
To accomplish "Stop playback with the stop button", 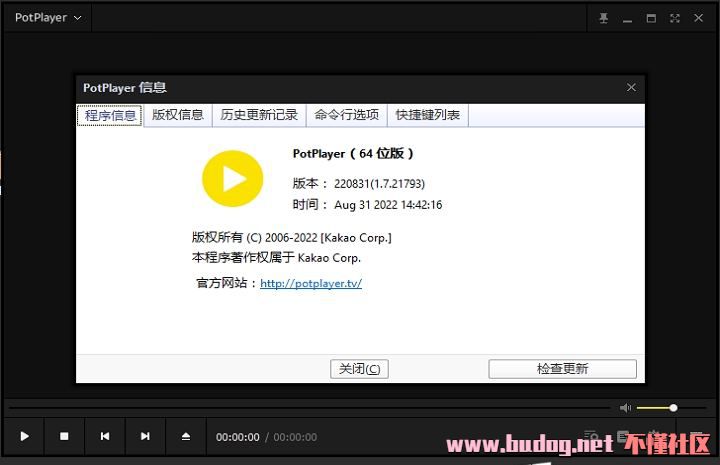I will point(64,436).
